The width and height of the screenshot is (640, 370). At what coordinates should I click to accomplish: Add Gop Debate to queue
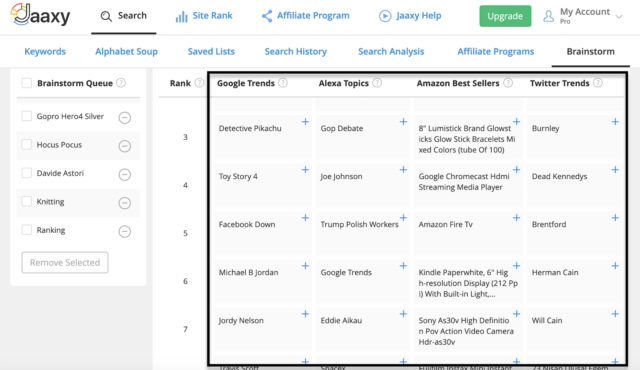click(403, 122)
